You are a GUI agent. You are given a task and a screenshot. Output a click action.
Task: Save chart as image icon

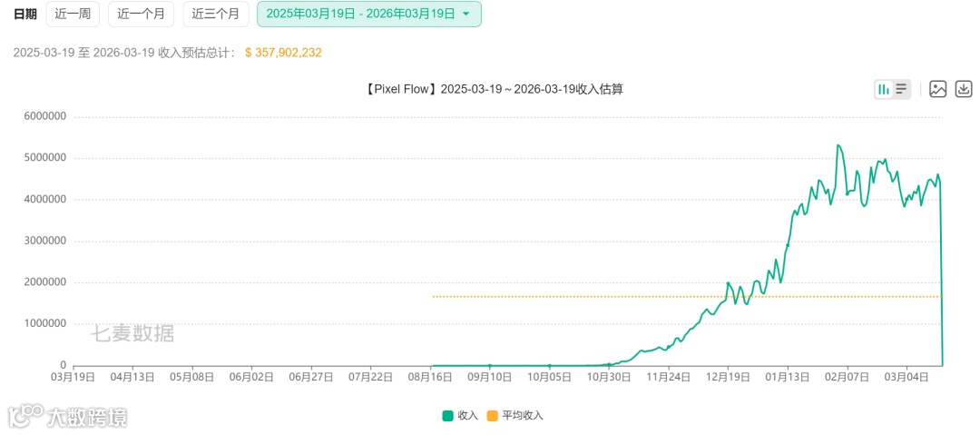(x=938, y=89)
